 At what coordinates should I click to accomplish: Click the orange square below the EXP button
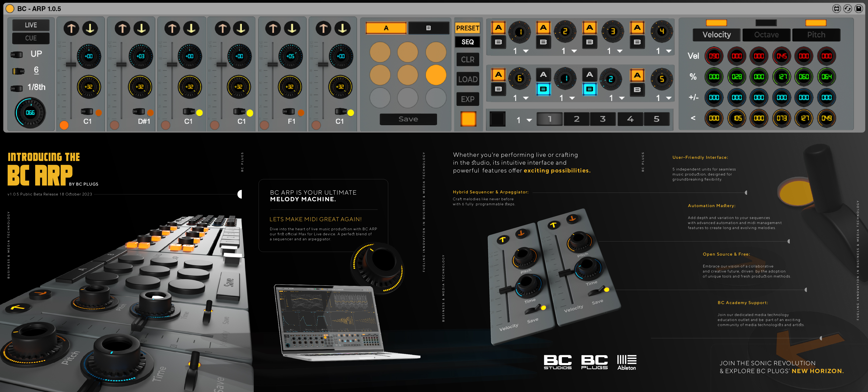(x=468, y=119)
